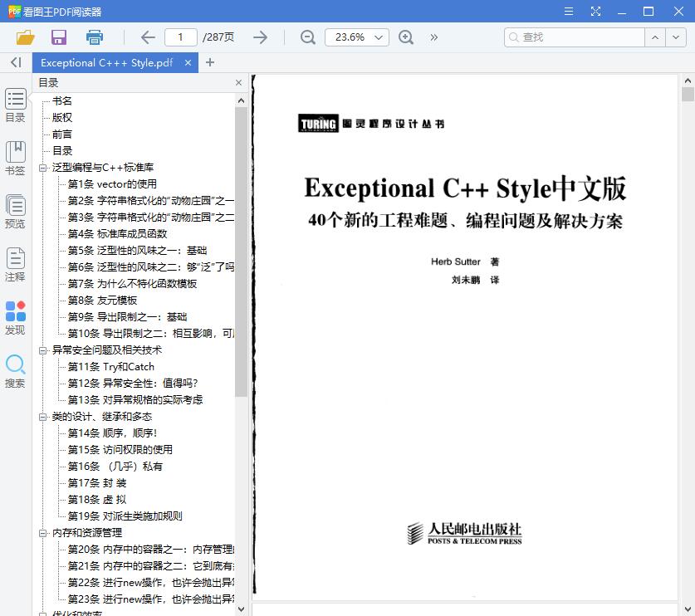Enter fullscreen mode from title bar
This screenshot has height=616, width=695.
pos(595,12)
